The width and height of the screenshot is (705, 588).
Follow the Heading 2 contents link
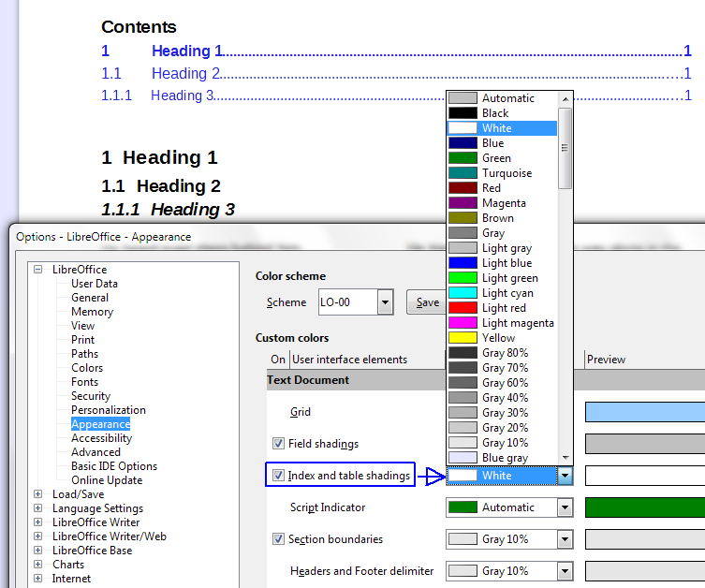coord(185,73)
